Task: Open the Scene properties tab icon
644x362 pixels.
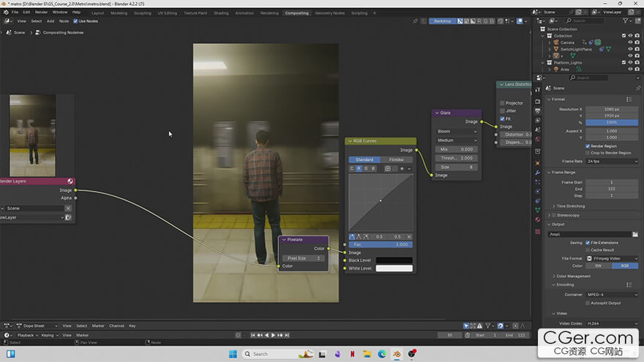Action: coord(538,129)
